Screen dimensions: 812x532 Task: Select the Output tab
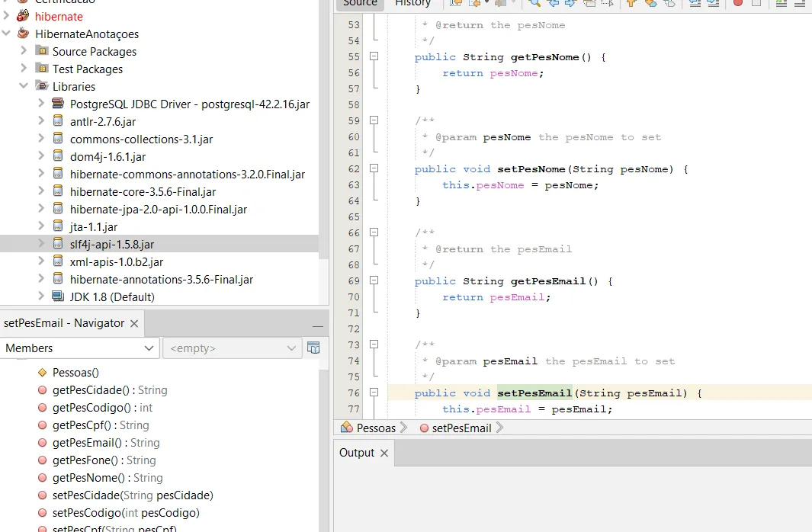[356, 453]
